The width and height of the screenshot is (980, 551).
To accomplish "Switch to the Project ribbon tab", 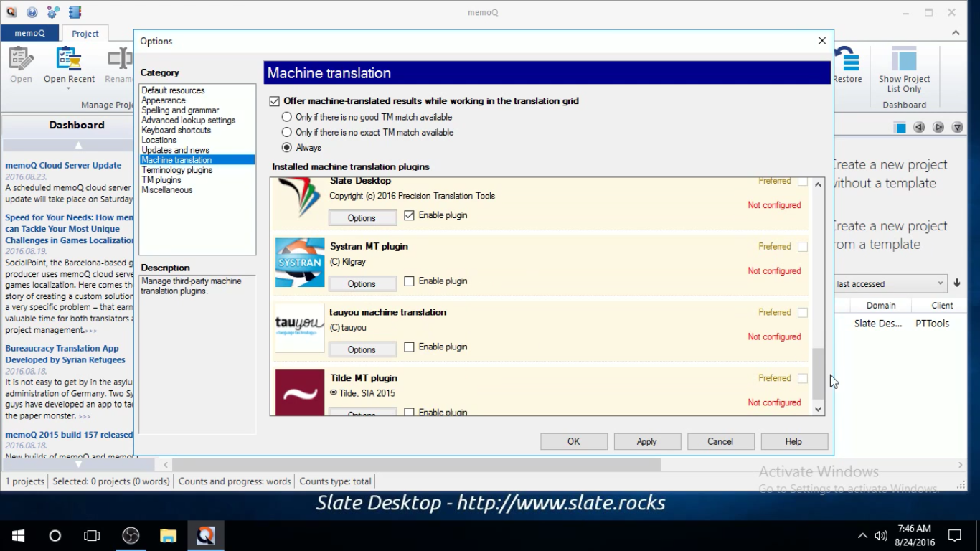I will [85, 34].
